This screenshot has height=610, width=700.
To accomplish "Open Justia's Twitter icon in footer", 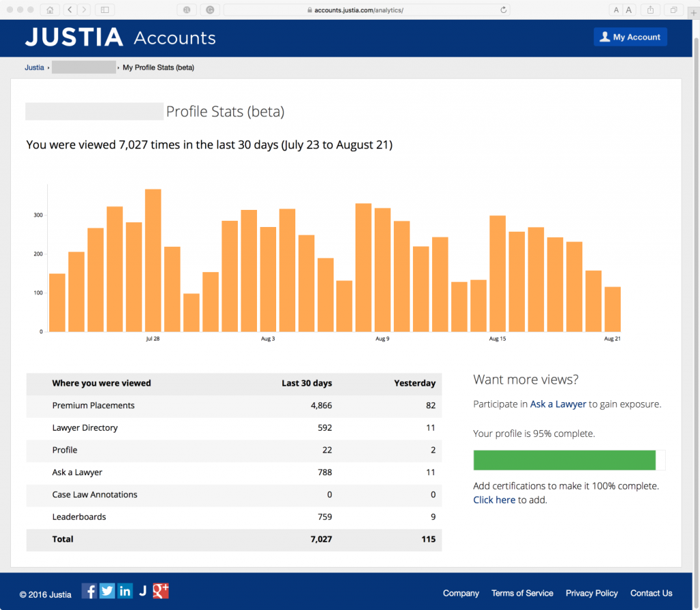I will [x=107, y=591].
